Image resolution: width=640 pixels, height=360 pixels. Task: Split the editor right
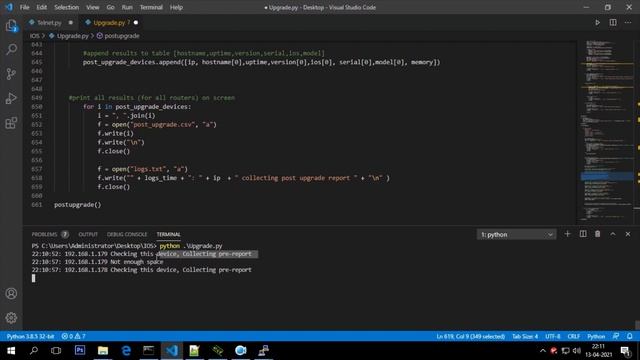(613, 23)
